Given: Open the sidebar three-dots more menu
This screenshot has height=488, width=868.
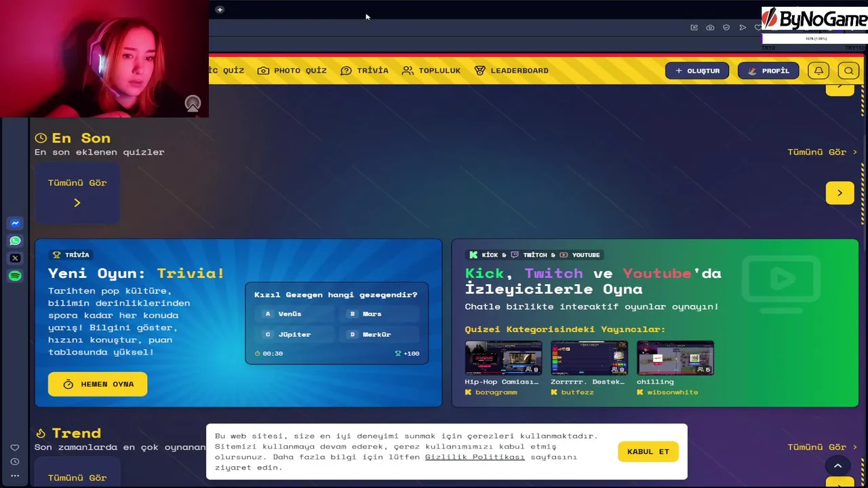Looking at the screenshot, I should pyautogui.click(x=15, y=476).
